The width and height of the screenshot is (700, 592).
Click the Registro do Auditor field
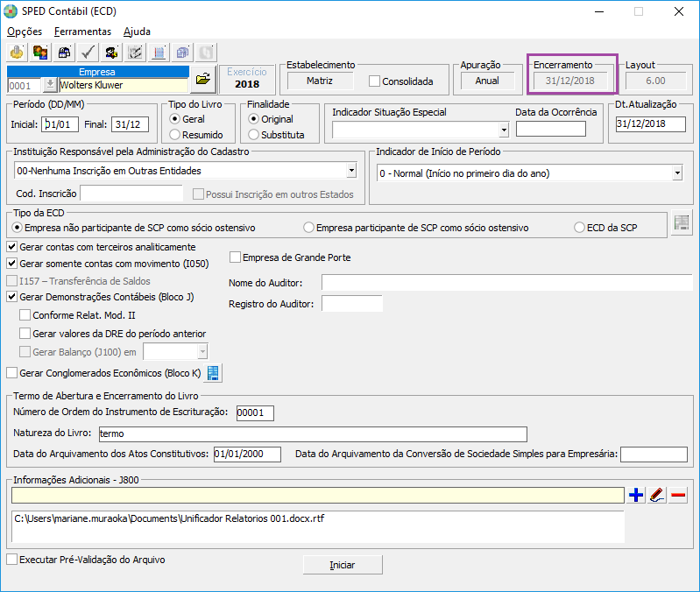(x=352, y=303)
